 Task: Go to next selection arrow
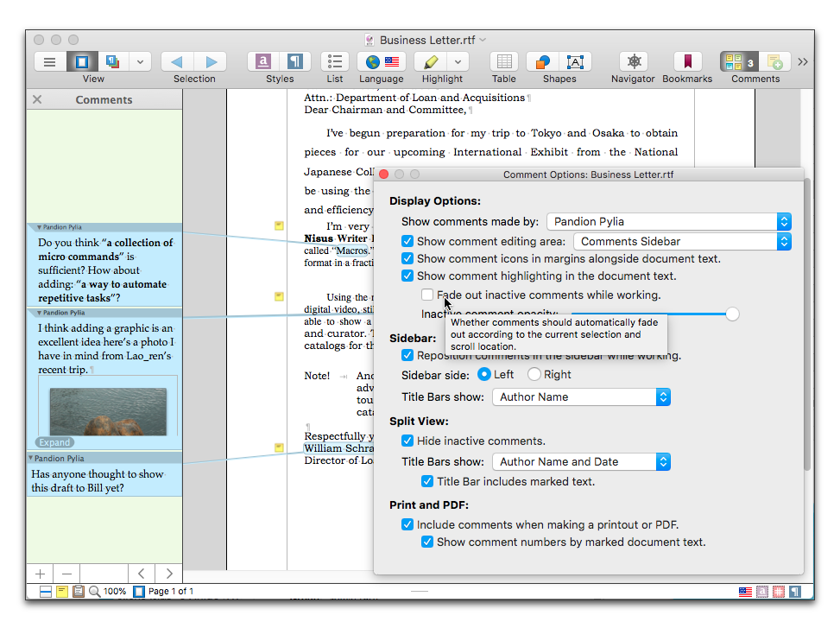[211, 62]
